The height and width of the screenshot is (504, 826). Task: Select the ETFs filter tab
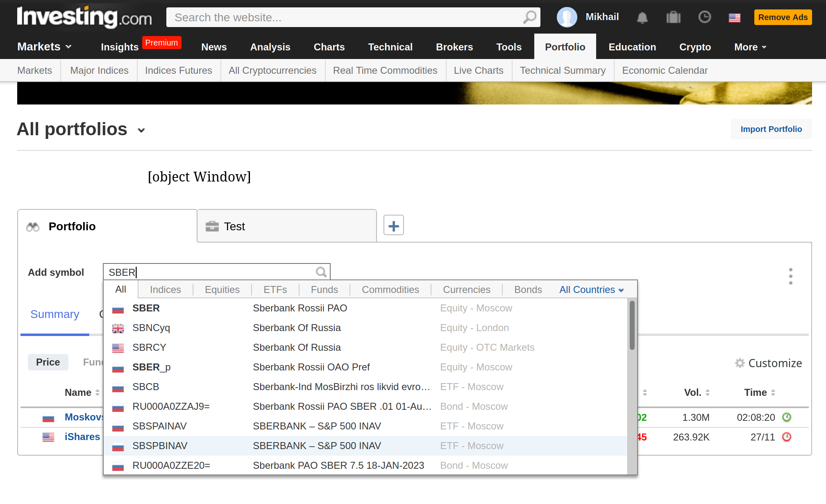point(275,290)
